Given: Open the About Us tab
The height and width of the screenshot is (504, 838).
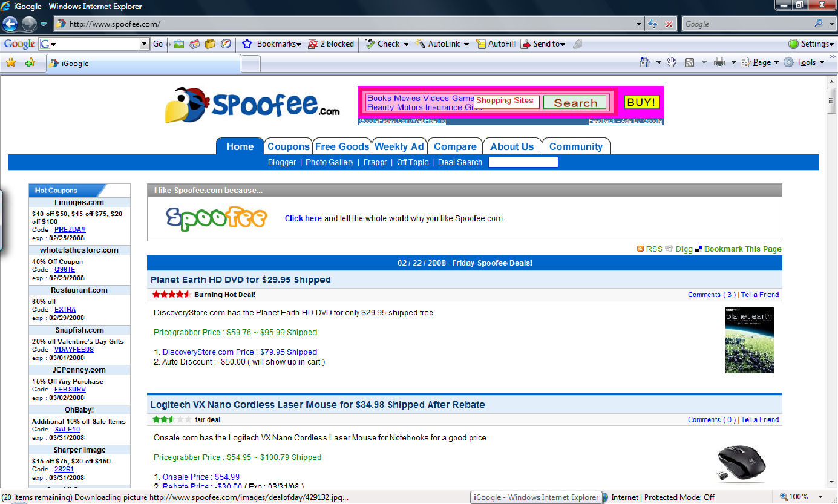Looking at the screenshot, I should [x=512, y=146].
